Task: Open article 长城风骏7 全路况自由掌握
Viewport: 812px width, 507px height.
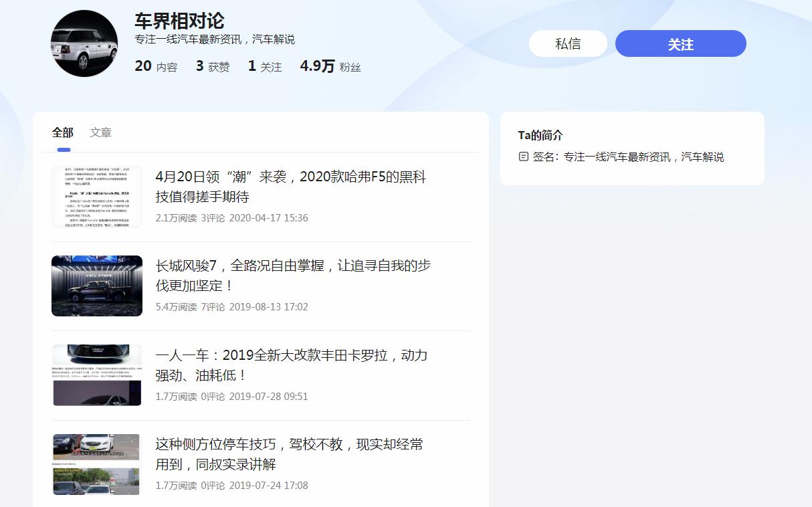Action: click(x=293, y=276)
